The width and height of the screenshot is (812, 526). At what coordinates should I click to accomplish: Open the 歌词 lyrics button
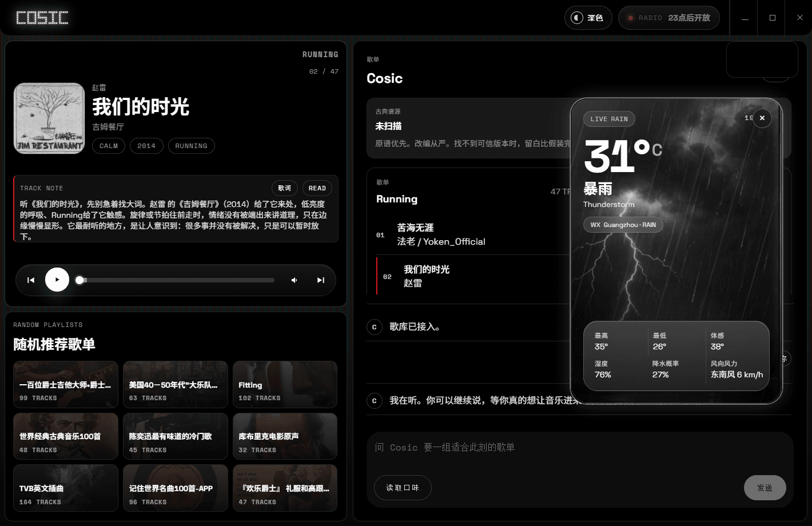(285, 188)
